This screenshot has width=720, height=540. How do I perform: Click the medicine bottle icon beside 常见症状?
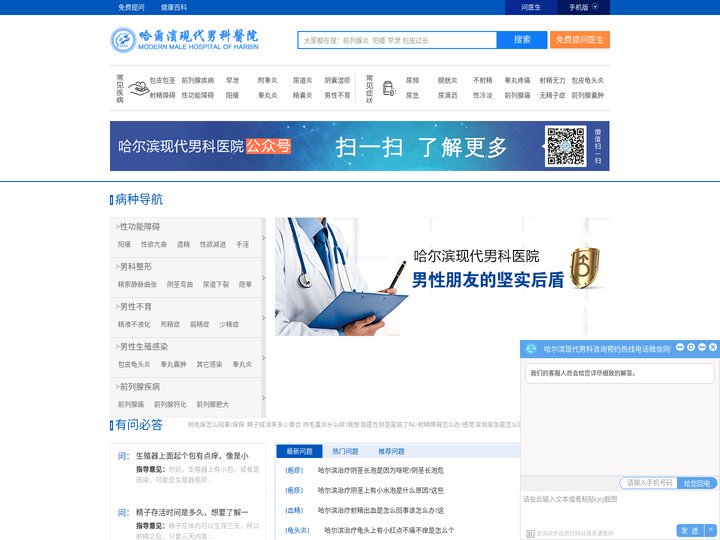click(388, 88)
